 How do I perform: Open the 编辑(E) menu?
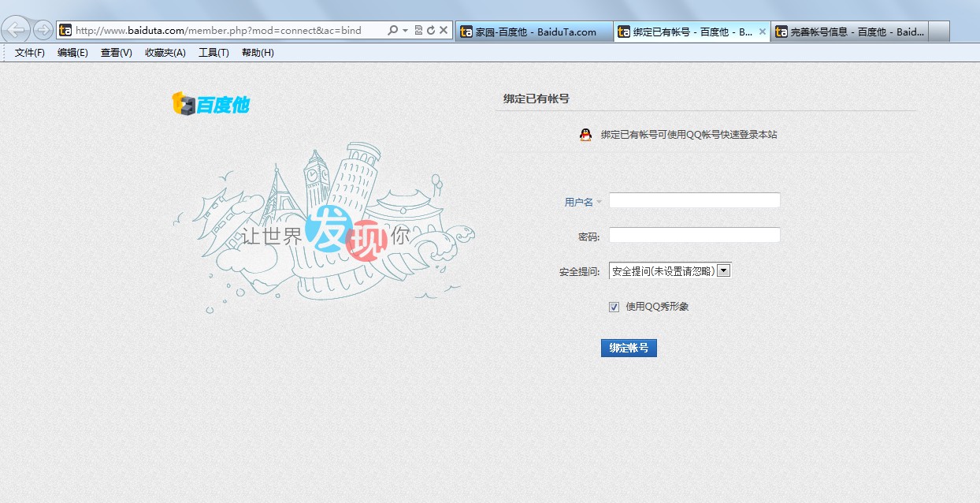click(72, 53)
